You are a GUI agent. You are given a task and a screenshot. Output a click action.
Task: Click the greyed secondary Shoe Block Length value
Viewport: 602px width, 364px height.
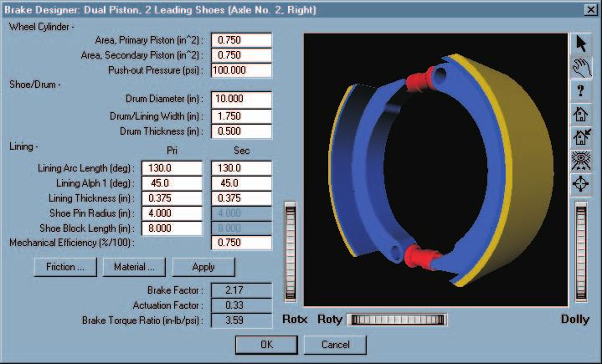[x=241, y=228]
